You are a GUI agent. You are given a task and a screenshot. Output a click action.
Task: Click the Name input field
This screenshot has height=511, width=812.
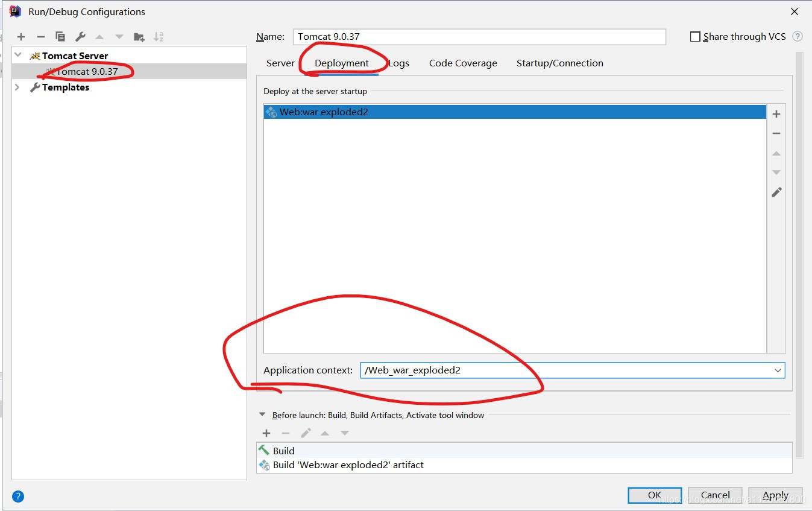480,37
